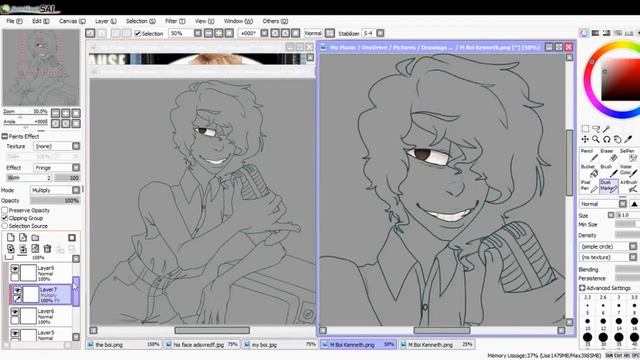Create a new normal layer

point(11,238)
